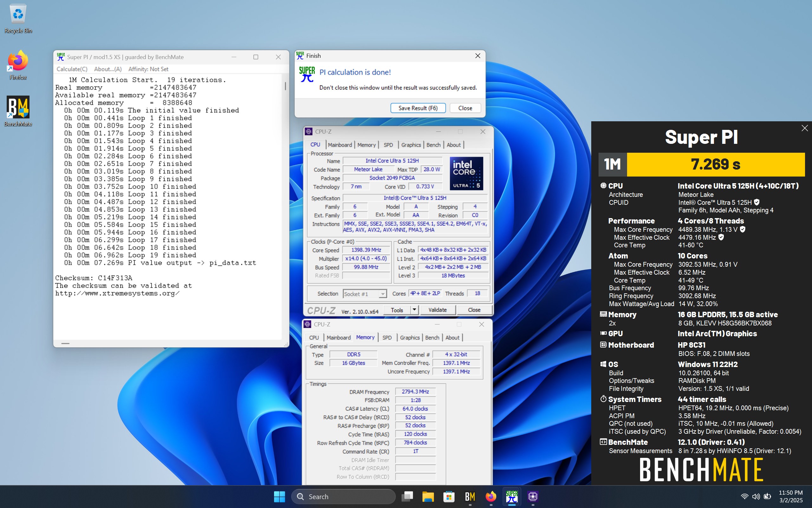812x508 pixels.
Task: Click the Threads value 18 in CPU-Z
Action: [x=477, y=293]
